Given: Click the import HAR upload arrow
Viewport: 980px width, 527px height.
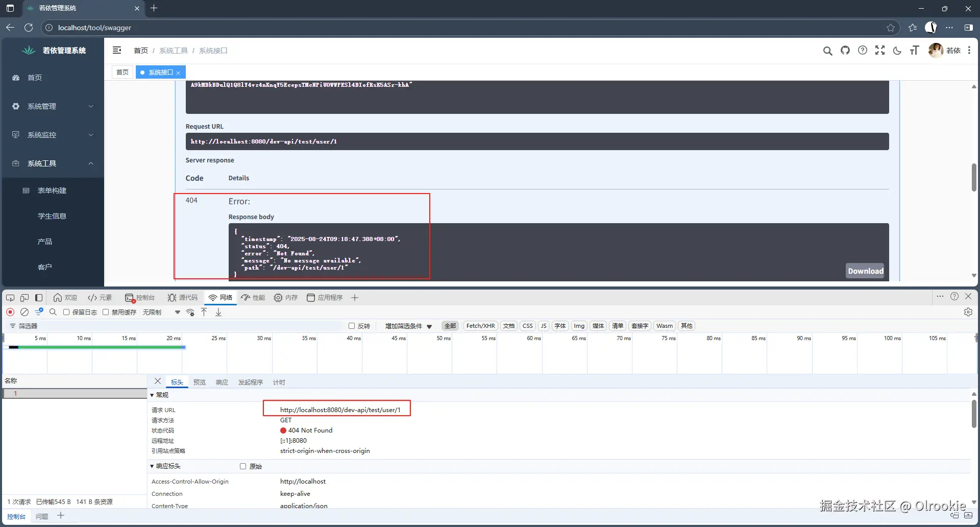Looking at the screenshot, I should (x=204, y=312).
